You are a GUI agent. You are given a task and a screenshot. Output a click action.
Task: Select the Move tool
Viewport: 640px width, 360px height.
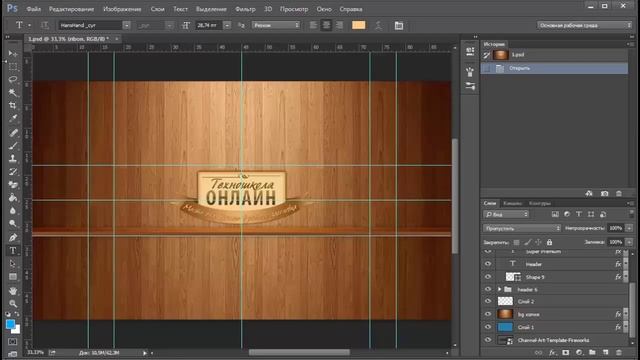coord(13,53)
